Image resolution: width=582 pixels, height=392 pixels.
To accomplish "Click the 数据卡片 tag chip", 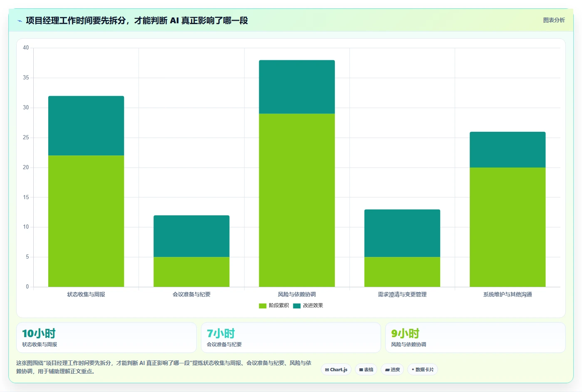I will [423, 370].
